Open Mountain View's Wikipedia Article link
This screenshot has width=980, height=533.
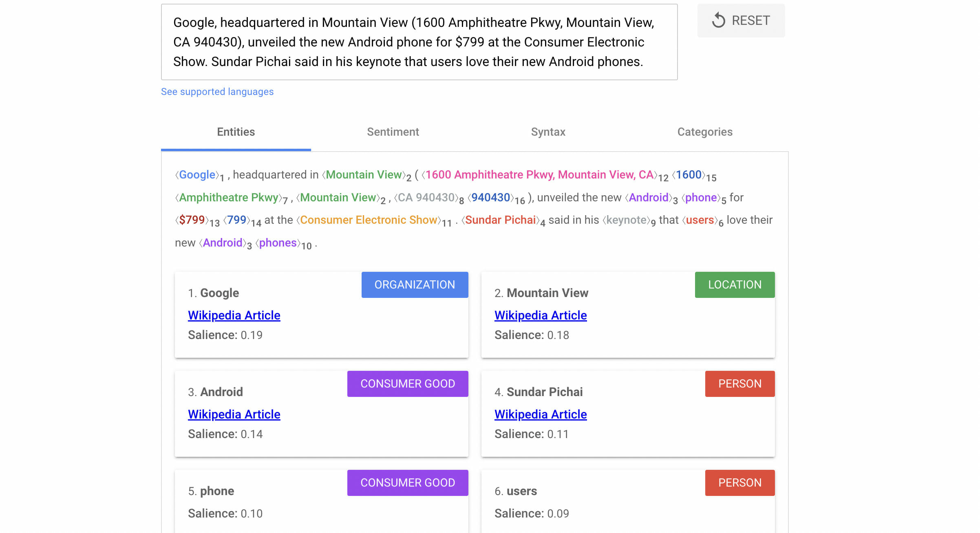[x=541, y=315]
